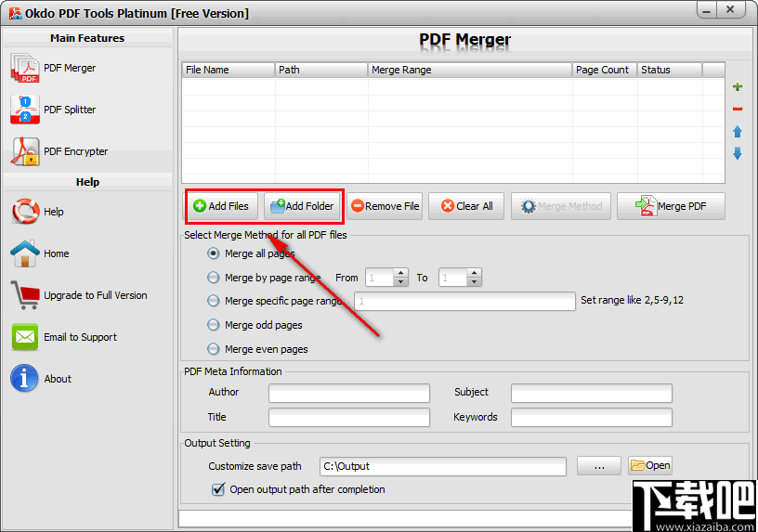Minimize the Okdo PDF Tools window
Viewport: 758px width, 532px height.
[707, 10]
